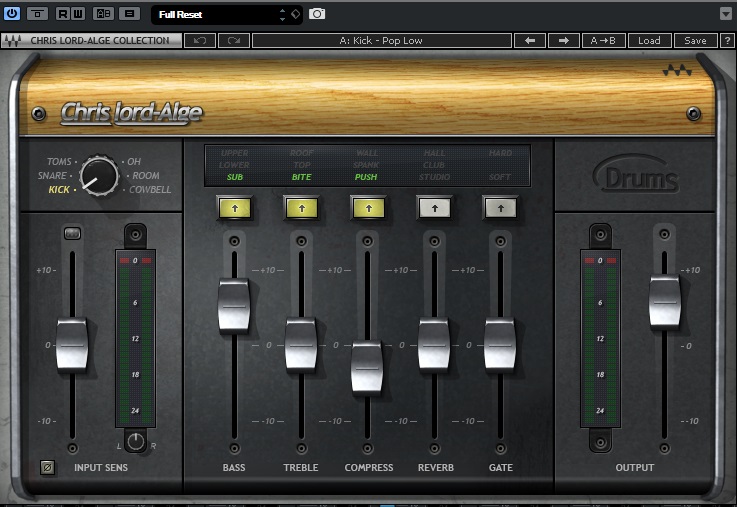Select COWBELL drum type
The width and height of the screenshot is (737, 507).
point(150,189)
